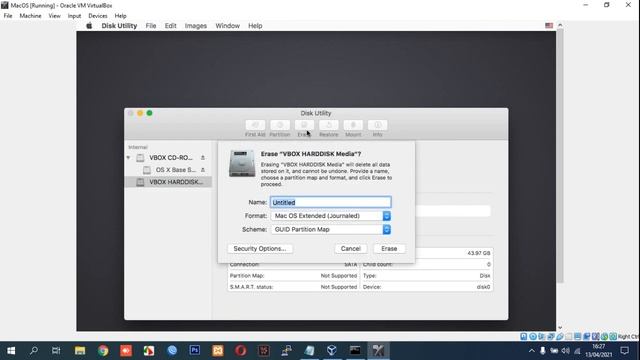Click the active MacOS VM taskbar icon
The width and height of the screenshot is (640, 360).
378,351
